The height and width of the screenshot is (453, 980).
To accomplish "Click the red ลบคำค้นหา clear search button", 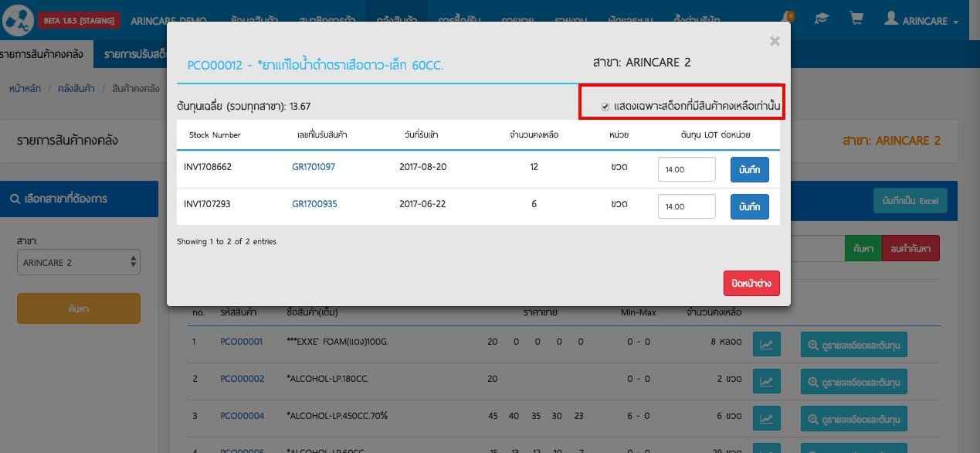I will (x=910, y=248).
